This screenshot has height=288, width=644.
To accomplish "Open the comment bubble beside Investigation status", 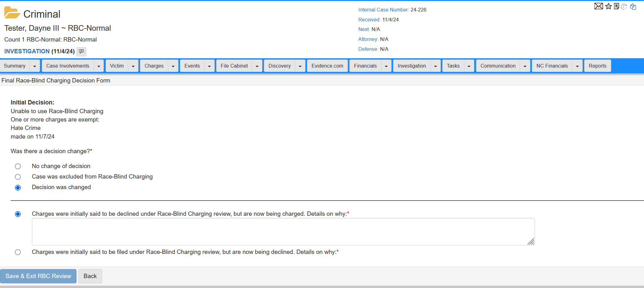I will tap(81, 51).
